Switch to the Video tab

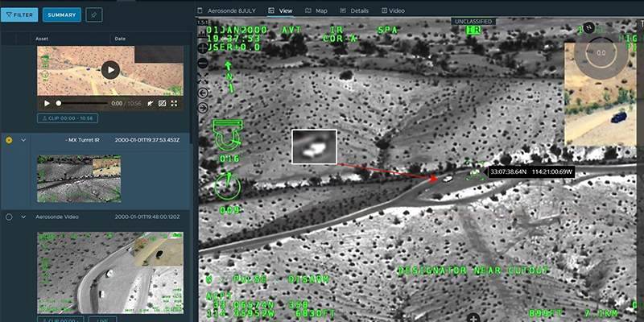click(x=393, y=10)
